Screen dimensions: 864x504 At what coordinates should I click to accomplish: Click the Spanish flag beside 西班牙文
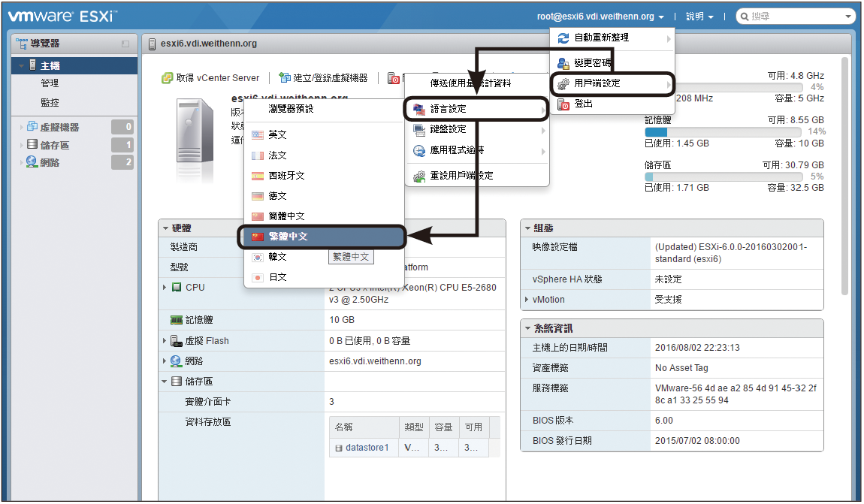(x=258, y=177)
